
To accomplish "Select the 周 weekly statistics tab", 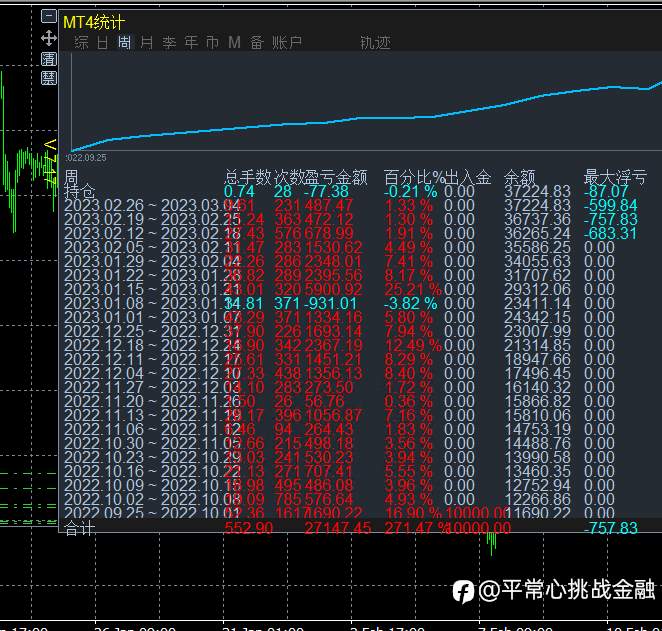I will coord(125,42).
